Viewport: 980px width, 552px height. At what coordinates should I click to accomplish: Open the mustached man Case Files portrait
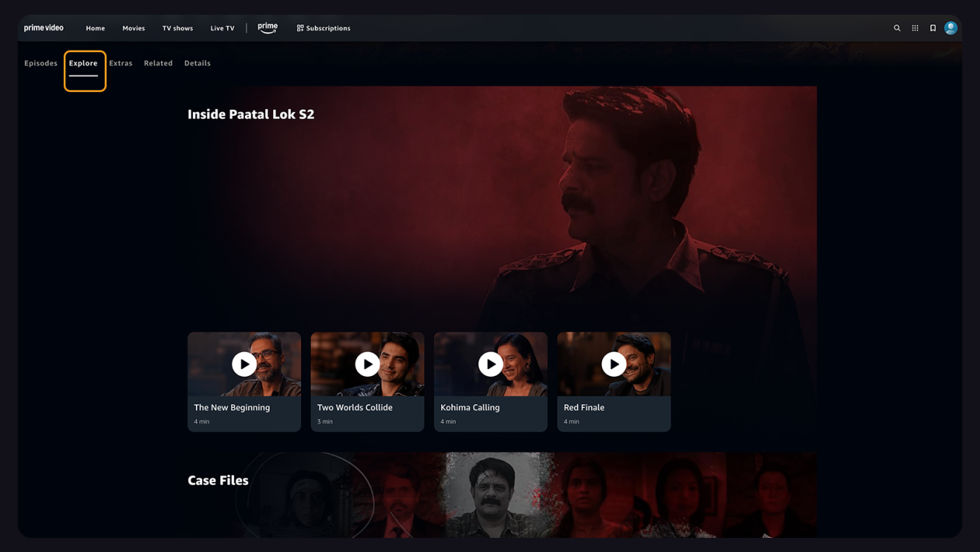(x=493, y=495)
